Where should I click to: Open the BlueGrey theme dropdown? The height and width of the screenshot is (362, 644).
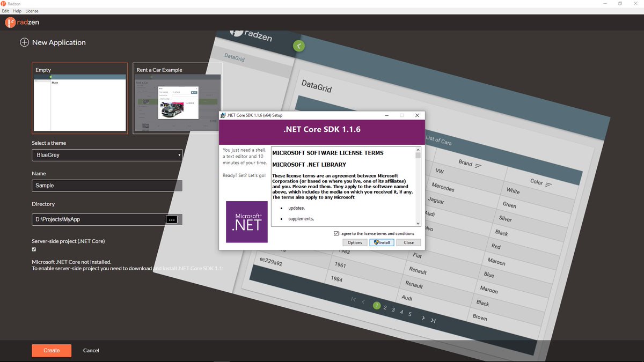107,155
